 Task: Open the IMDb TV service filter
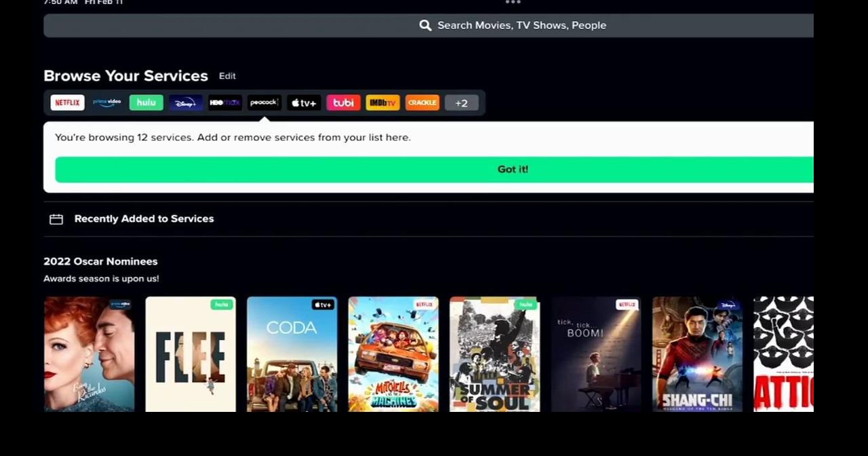click(x=382, y=102)
